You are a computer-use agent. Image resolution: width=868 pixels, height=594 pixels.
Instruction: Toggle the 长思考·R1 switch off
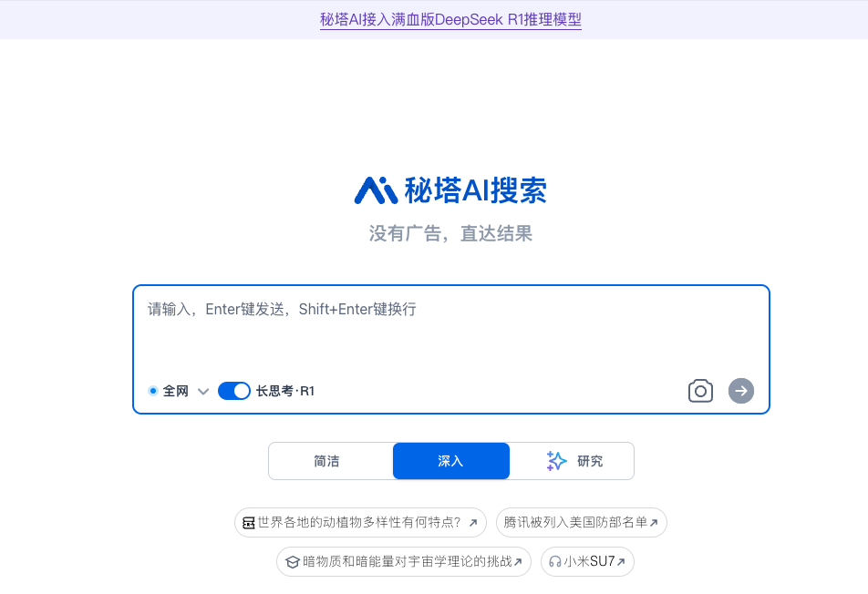point(233,391)
